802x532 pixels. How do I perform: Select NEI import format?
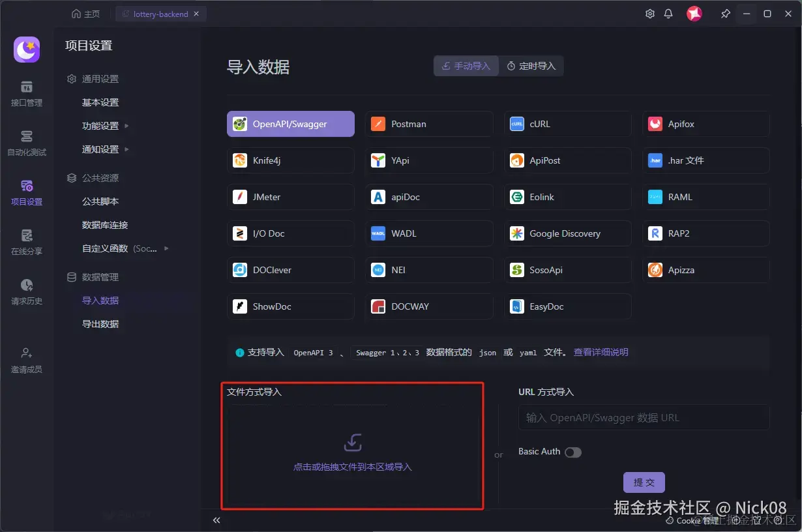pyautogui.click(x=429, y=270)
